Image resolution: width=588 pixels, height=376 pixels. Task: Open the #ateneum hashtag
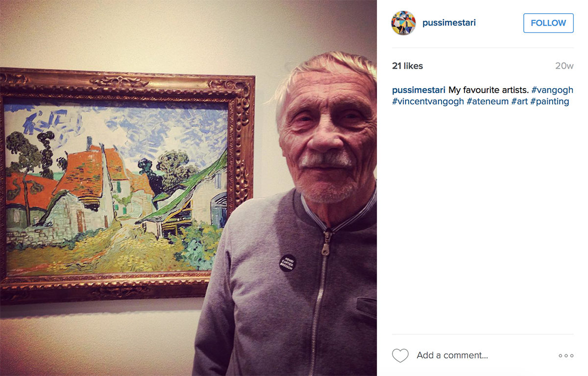(x=488, y=102)
